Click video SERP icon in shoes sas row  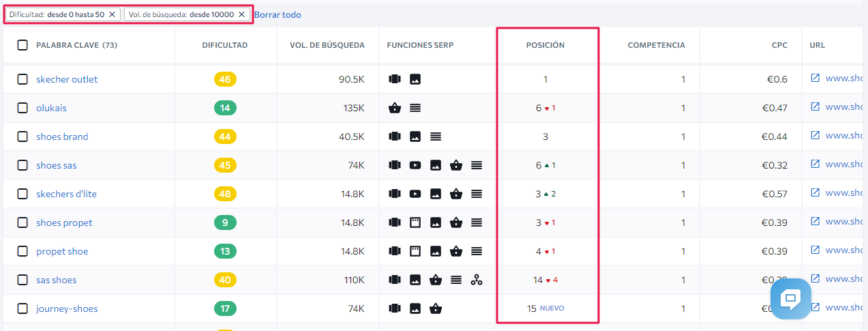[x=415, y=165]
